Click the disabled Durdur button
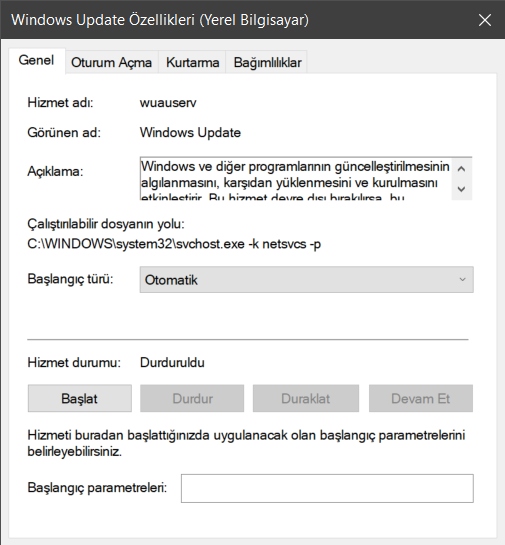Image resolution: width=505 pixels, height=545 pixels. point(192,398)
